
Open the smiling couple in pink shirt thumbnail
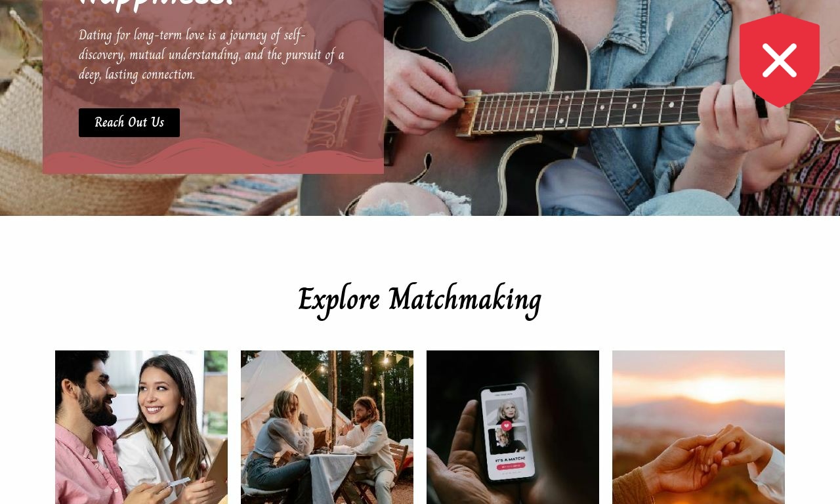(141, 427)
